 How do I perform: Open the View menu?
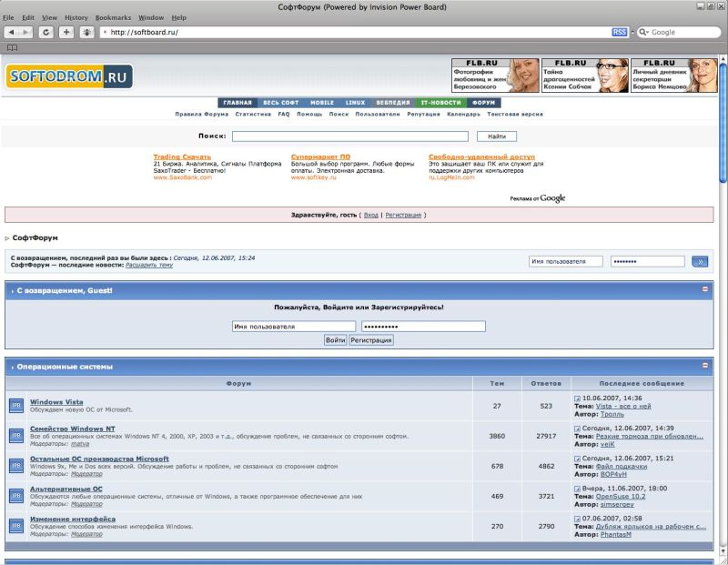pos(50,17)
